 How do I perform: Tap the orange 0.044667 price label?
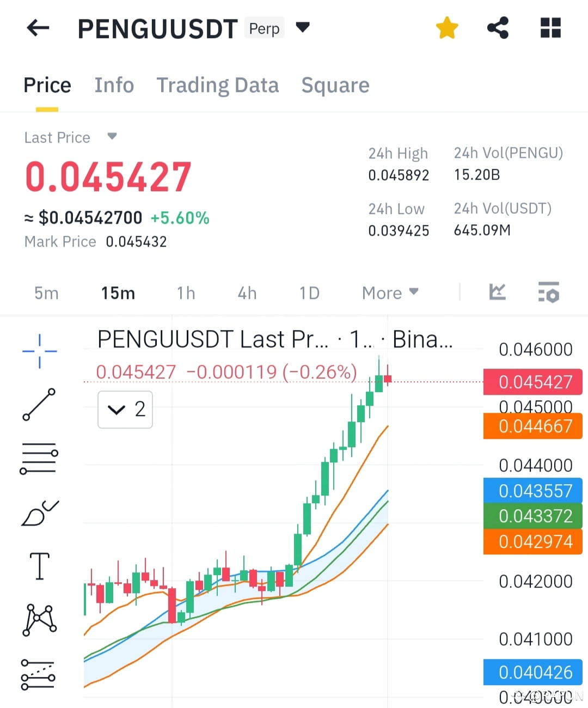coord(532,426)
